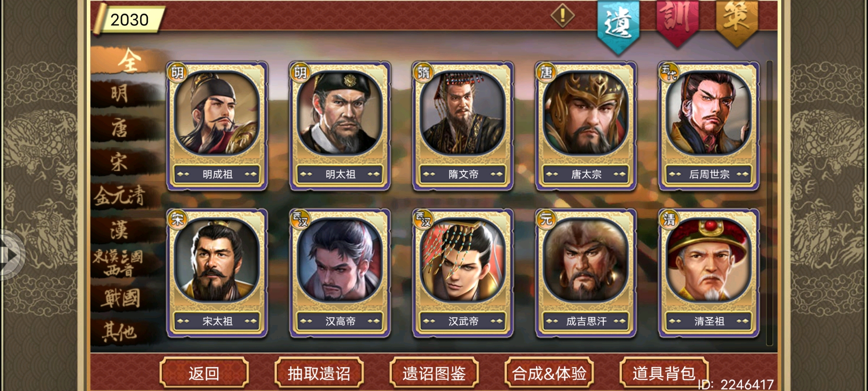
Task: Click the 返回 button
Action: 204,373
